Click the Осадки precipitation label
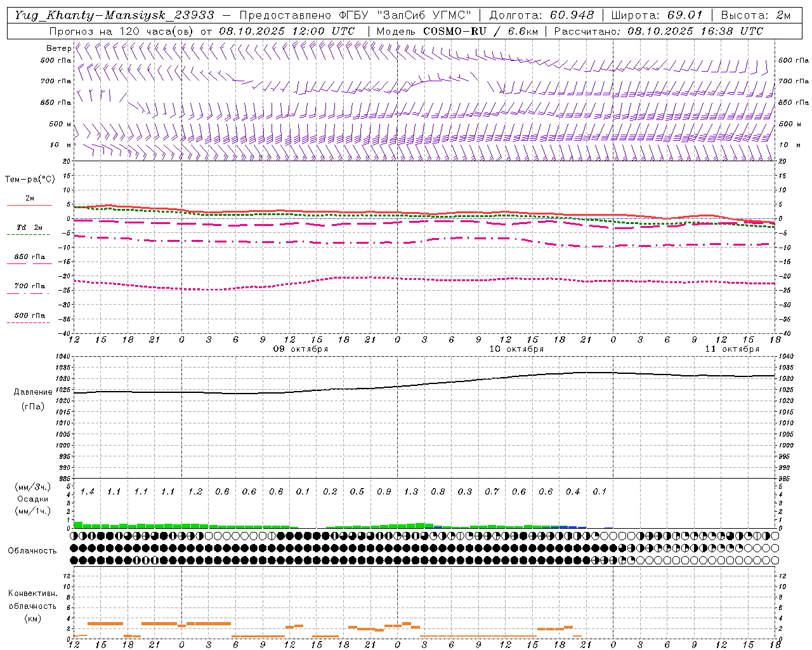 point(32,499)
